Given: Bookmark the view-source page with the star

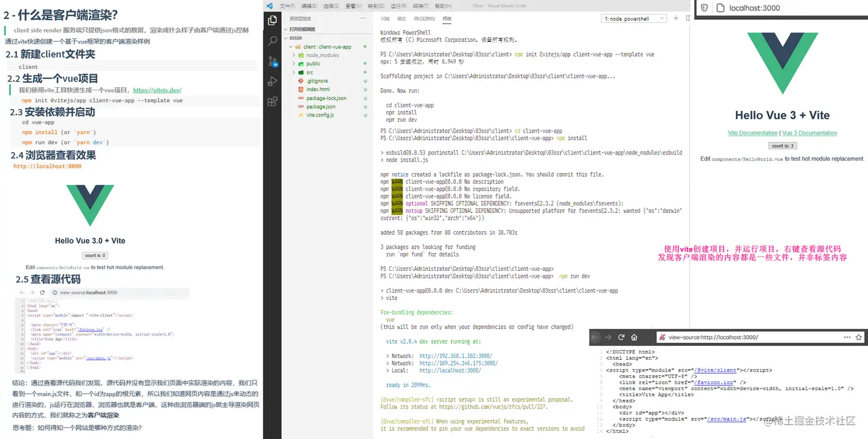Looking at the screenshot, I should 859,337.
